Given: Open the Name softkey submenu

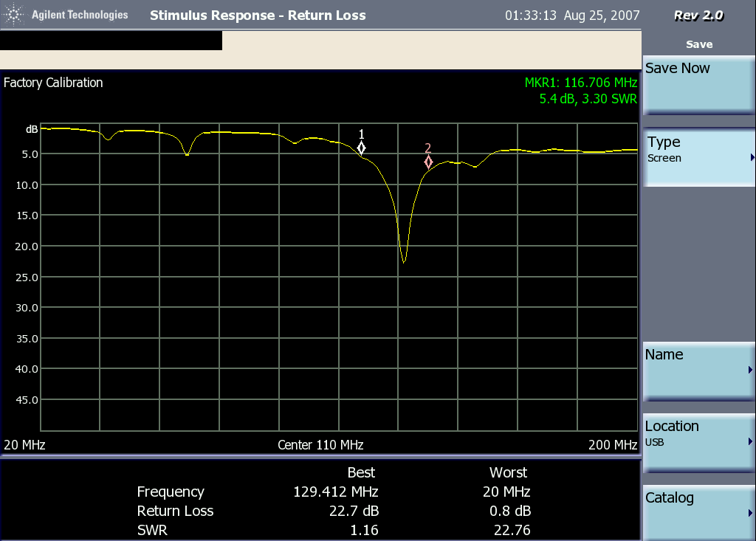Looking at the screenshot, I should 698,371.
